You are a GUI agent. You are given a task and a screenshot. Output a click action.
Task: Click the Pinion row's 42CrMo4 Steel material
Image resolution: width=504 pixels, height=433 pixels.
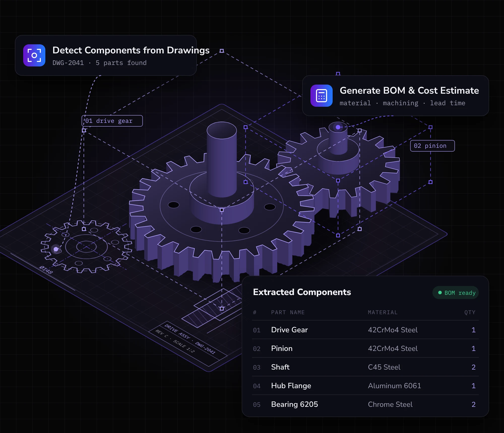click(x=393, y=348)
